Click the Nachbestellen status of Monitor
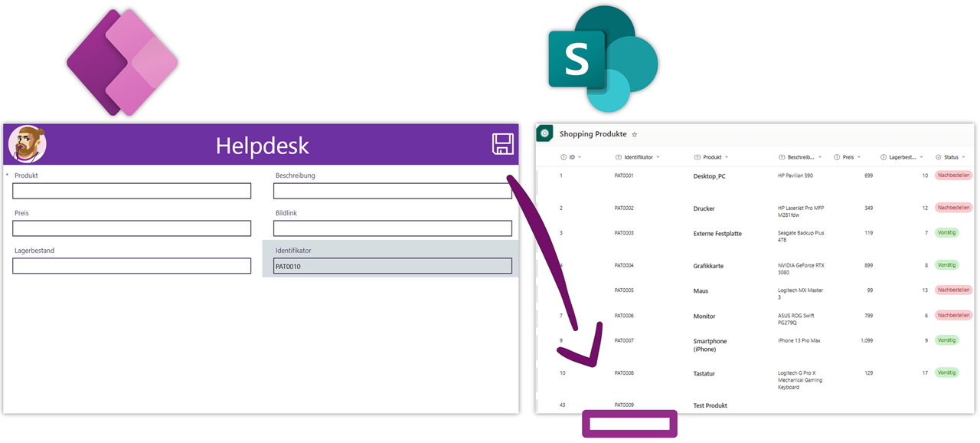The height and width of the screenshot is (443, 980). [954, 316]
